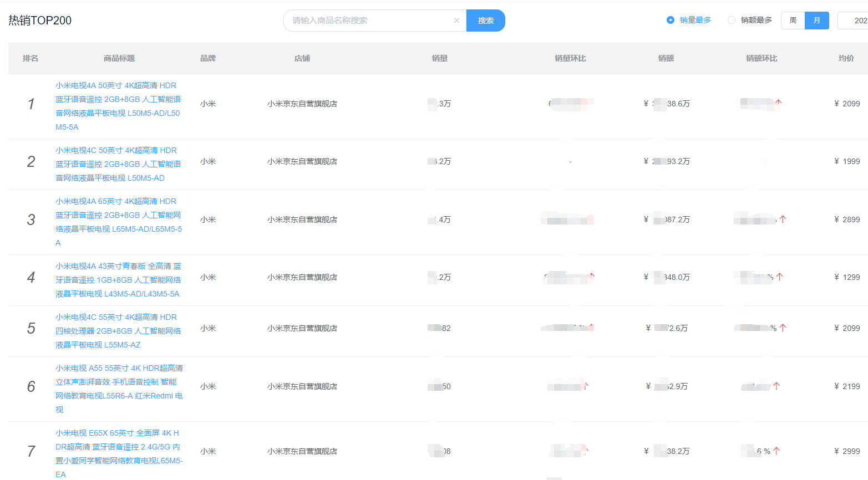Open the date picker field starting with 202
This screenshot has width=868, height=480.
(x=854, y=21)
